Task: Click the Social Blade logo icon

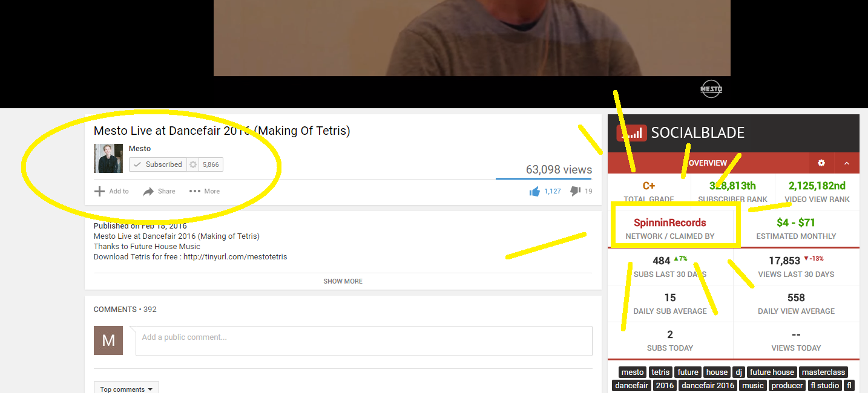Action: click(x=631, y=133)
